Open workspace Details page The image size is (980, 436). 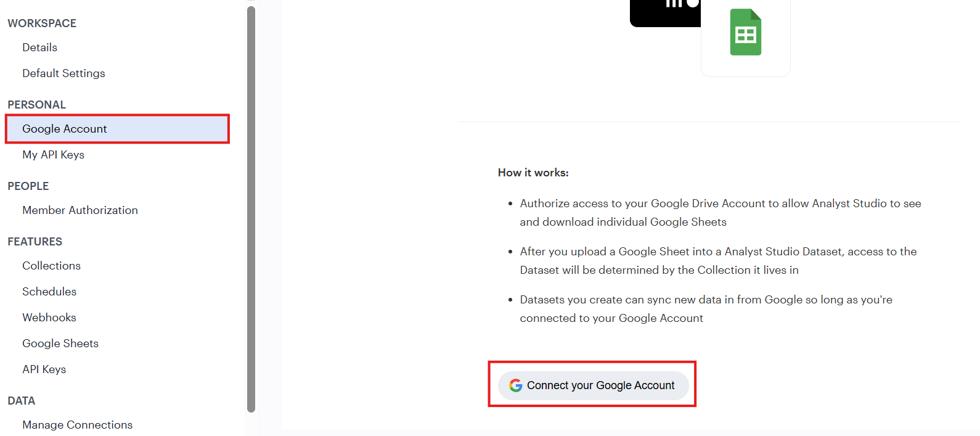click(39, 47)
